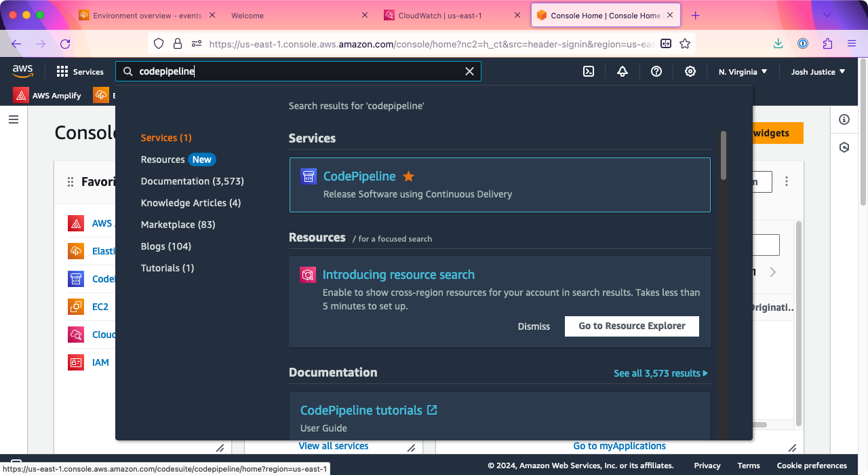The image size is (868, 475).
Task: Open the widget three-dot options menu
Action: [x=787, y=182]
